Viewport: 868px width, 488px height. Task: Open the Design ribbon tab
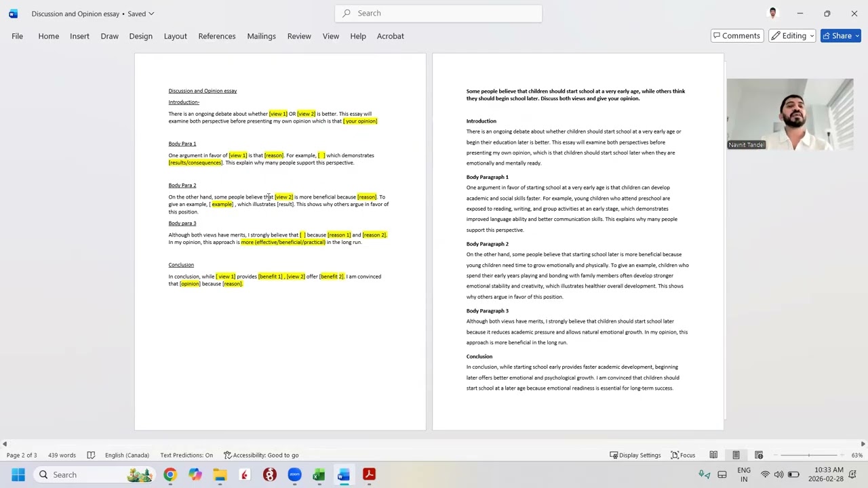(140, 36)
